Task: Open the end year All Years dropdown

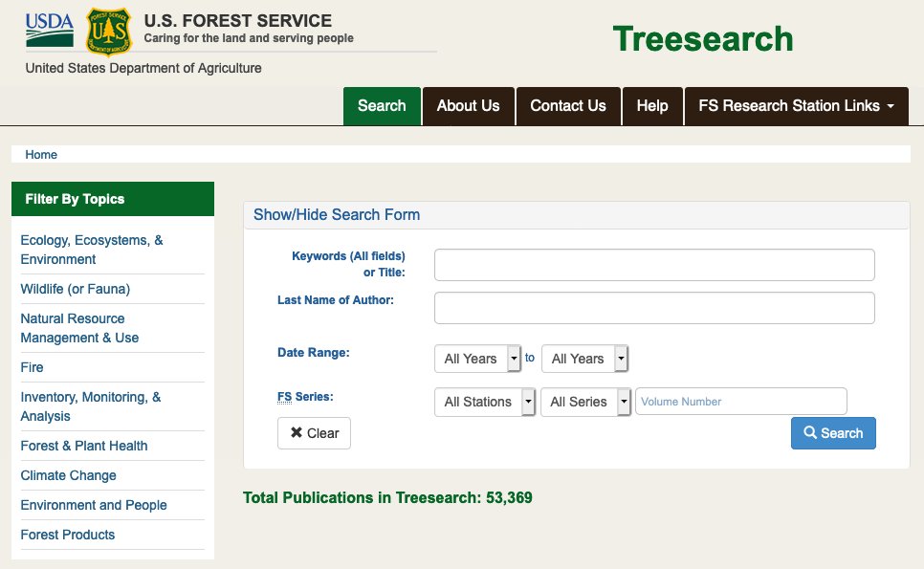Action: pyautogui.click(x=584, y=359)
